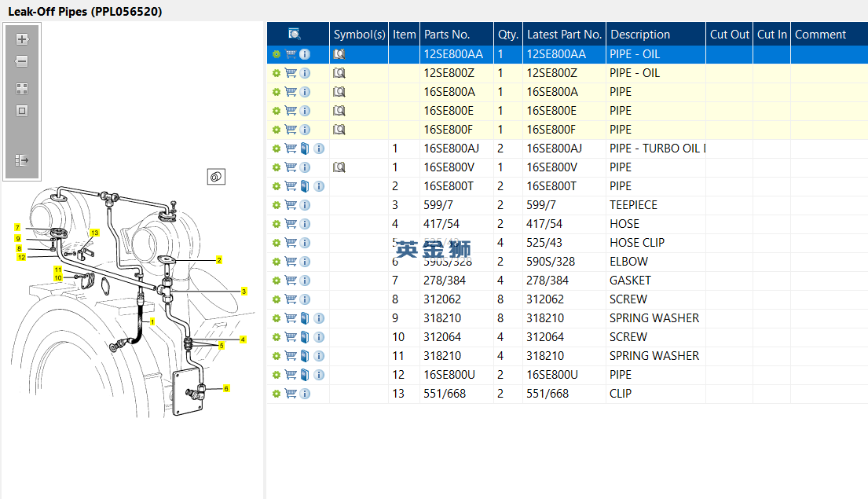Image resolution: width=868 pixels, height=499 pixels.
Task: Click callout number 6 in the diagram
Action: [x=226, y=388]
